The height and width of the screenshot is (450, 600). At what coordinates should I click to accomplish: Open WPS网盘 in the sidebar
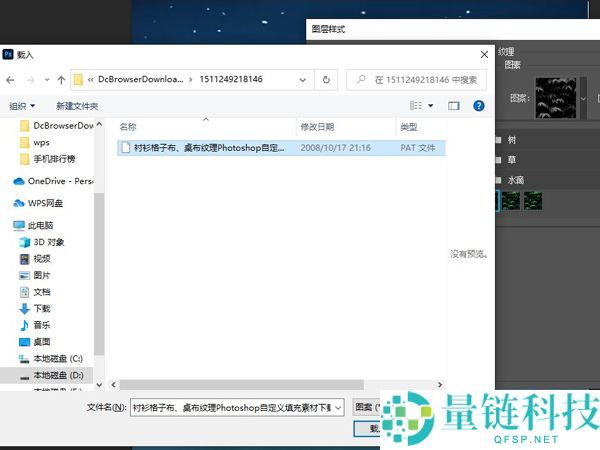pyautogui.click(x=52, y=203)
